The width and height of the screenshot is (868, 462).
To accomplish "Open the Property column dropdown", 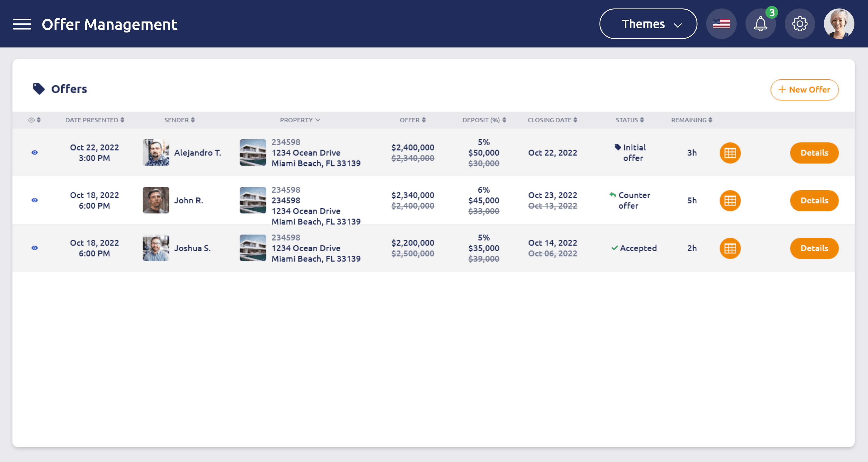I will click(300, 120).
